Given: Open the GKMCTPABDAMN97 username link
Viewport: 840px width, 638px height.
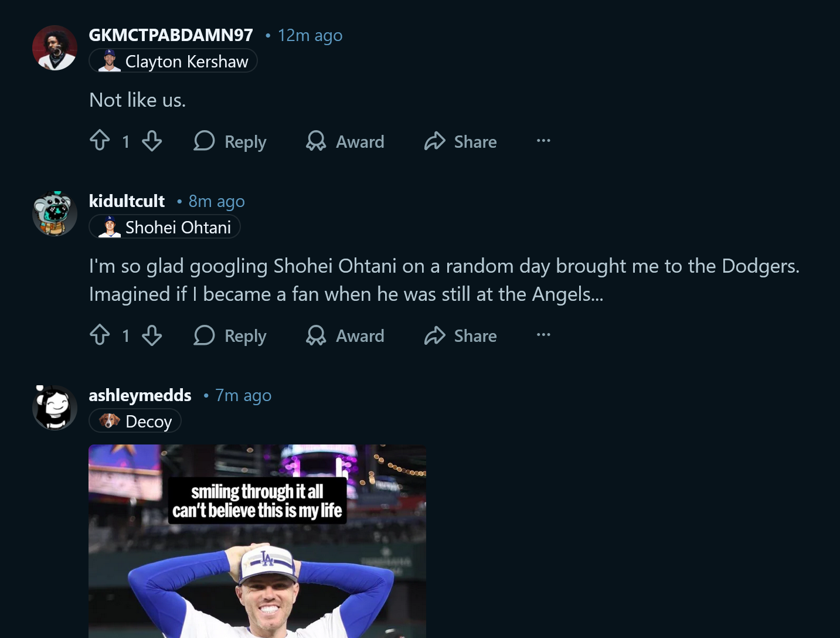Looking at the screenshot, I should [171, 35].
